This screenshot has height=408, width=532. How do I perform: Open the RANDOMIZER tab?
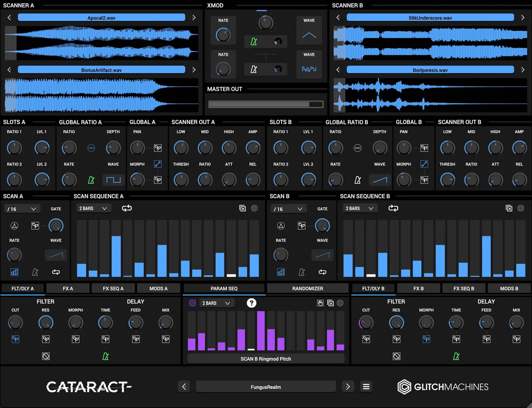point(308,288)
